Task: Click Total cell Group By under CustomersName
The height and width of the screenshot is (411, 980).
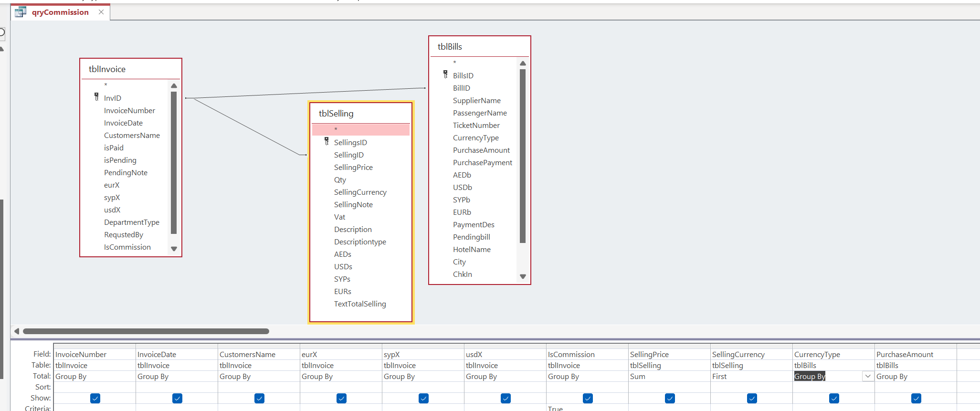Action: pos(259,376)
